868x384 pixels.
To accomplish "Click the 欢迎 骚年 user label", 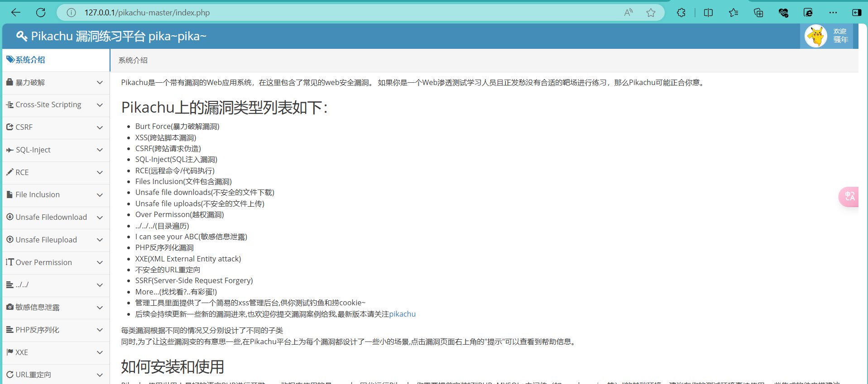I will [840, 36].
